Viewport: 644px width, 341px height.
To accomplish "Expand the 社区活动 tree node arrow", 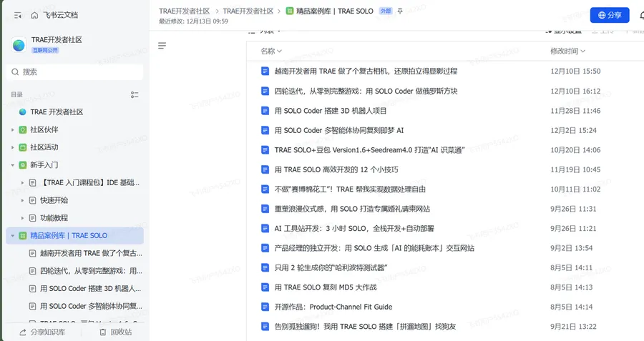I will pyautogui.click(x=12, y=147).
